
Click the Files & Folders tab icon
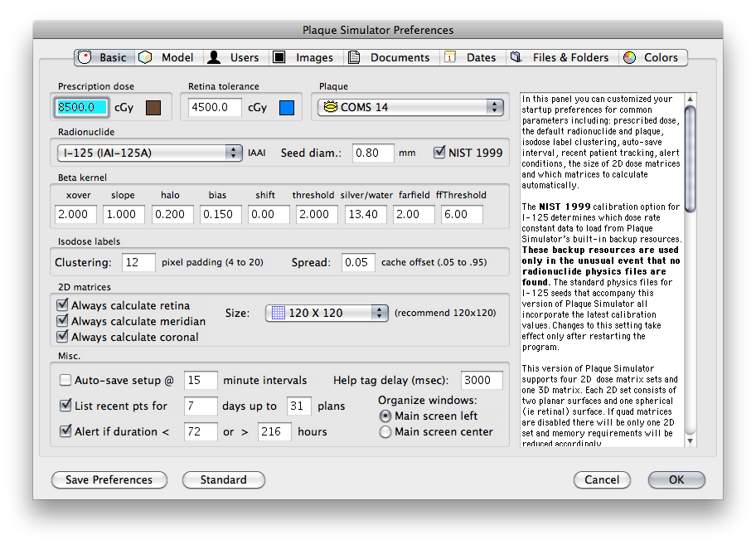516,57
